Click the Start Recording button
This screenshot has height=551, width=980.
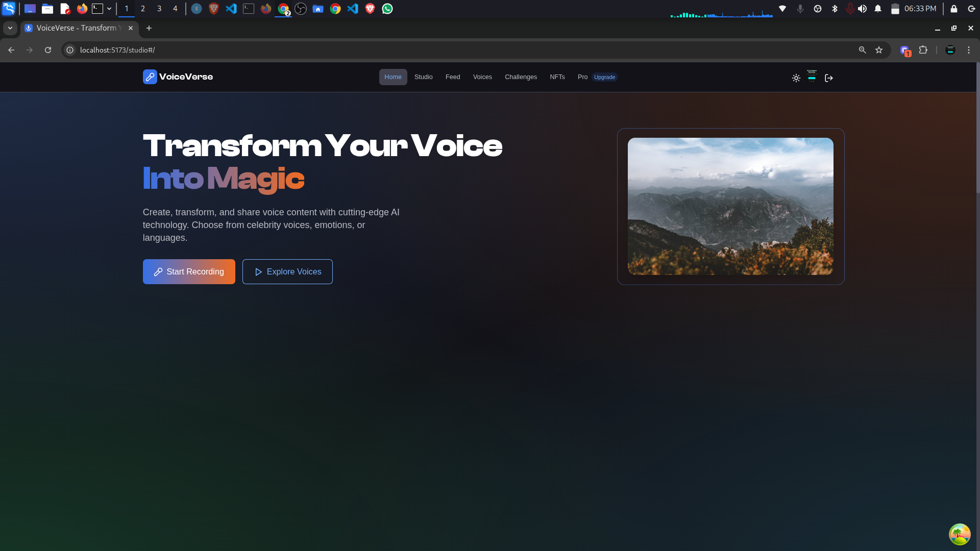(x=189, y=272)
